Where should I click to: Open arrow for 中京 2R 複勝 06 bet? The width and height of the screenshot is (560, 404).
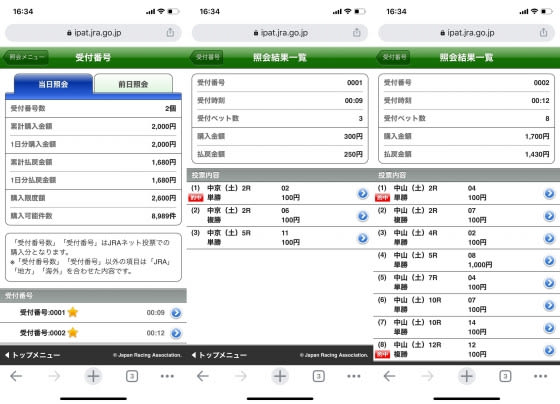pyautogui.click(x=363, y=216)
